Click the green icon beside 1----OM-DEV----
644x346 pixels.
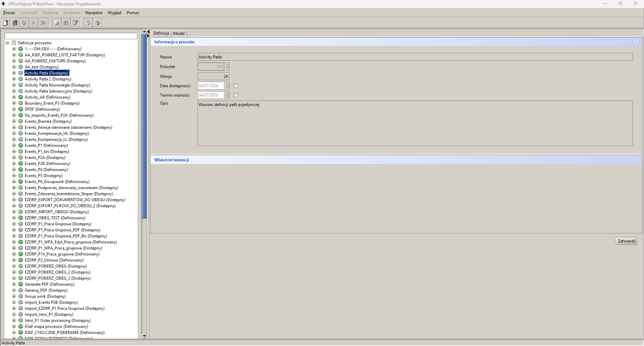20,49
